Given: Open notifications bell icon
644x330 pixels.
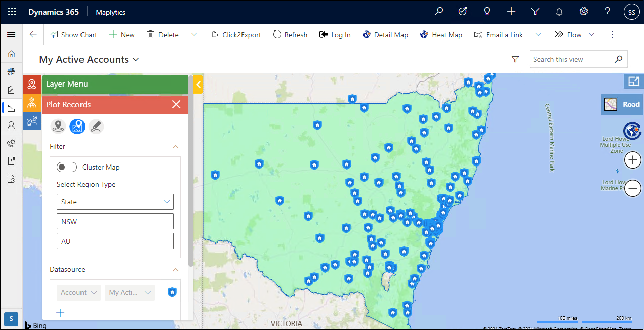Looking at the screenshot, I should pos(559,12).
